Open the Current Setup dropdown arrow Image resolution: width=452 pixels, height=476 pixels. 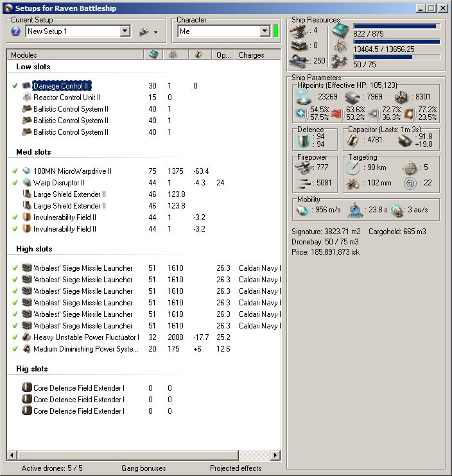click(125, 31)
